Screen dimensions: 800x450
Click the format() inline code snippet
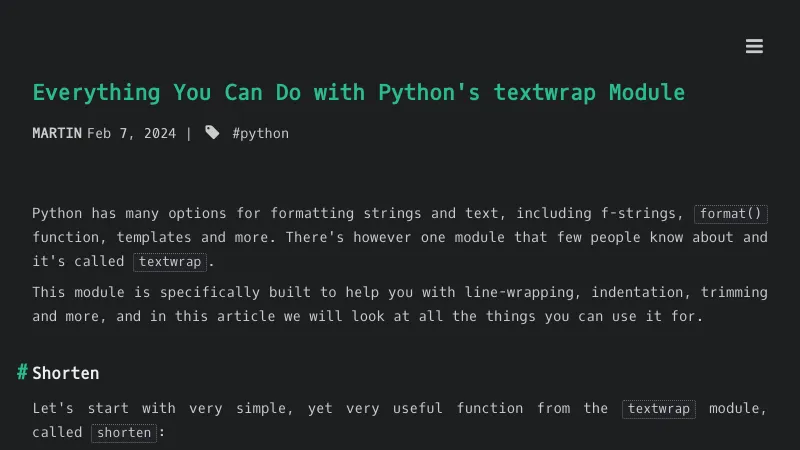(731, 214)
